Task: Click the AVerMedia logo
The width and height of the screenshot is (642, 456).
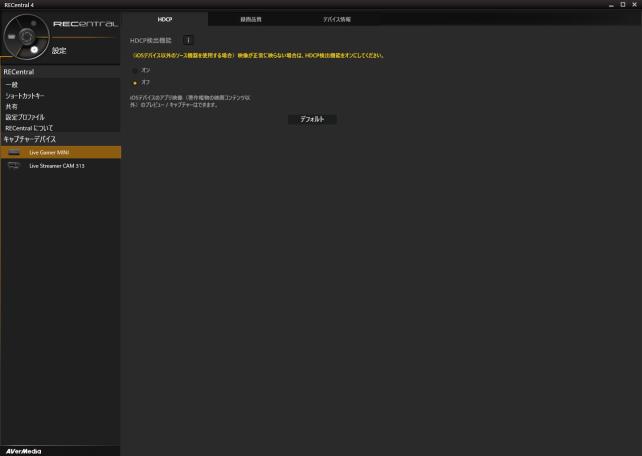Action: click(x=23, y=451)
